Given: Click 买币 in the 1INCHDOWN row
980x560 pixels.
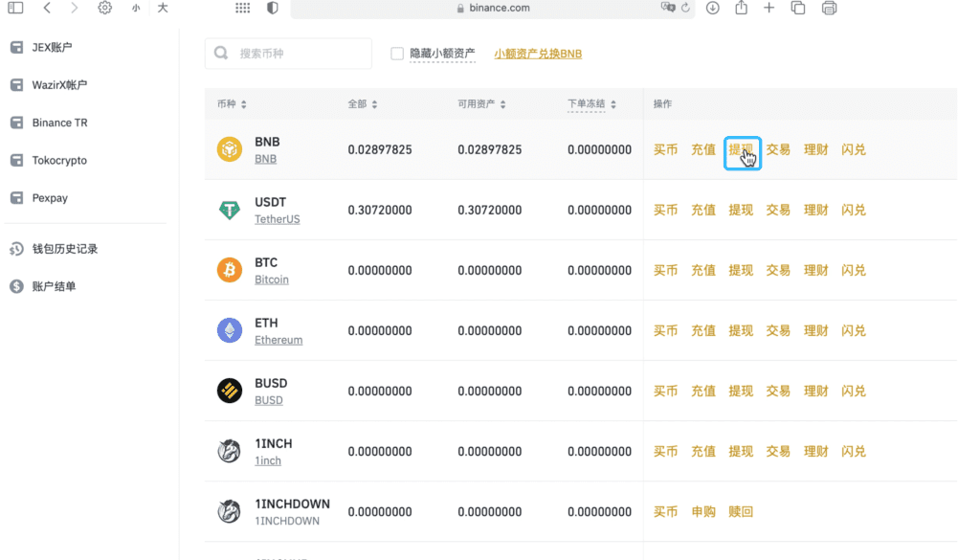Looking at the screenshot, I should pos(666,512).
